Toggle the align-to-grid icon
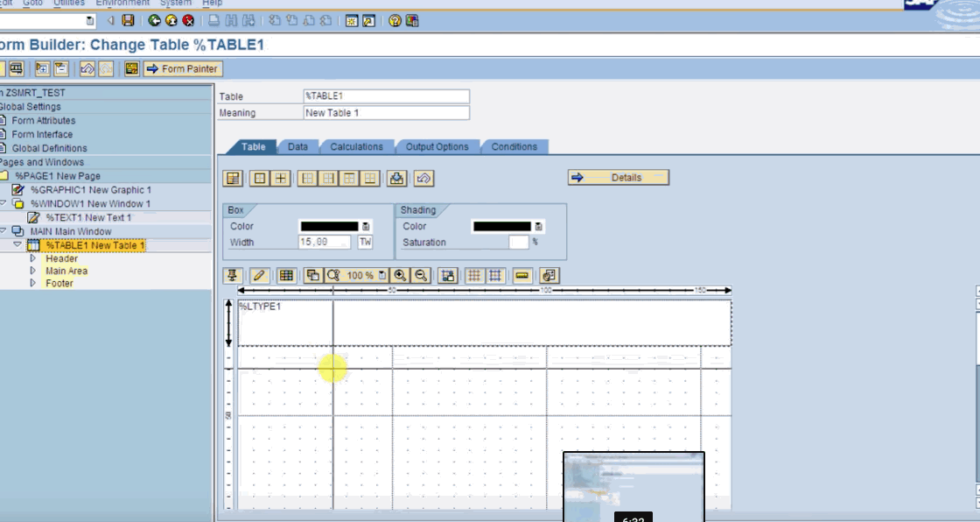 [495, 275]
